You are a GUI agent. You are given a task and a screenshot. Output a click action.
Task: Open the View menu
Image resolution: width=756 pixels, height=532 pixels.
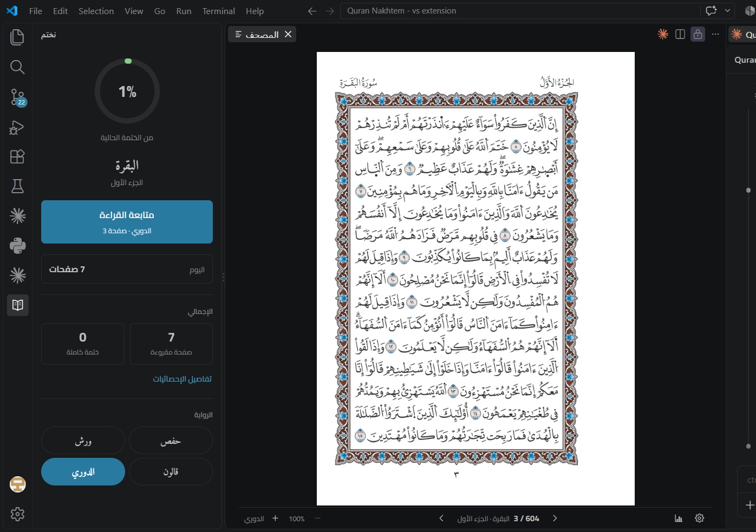pyautogui.click(x=134, y=11)
